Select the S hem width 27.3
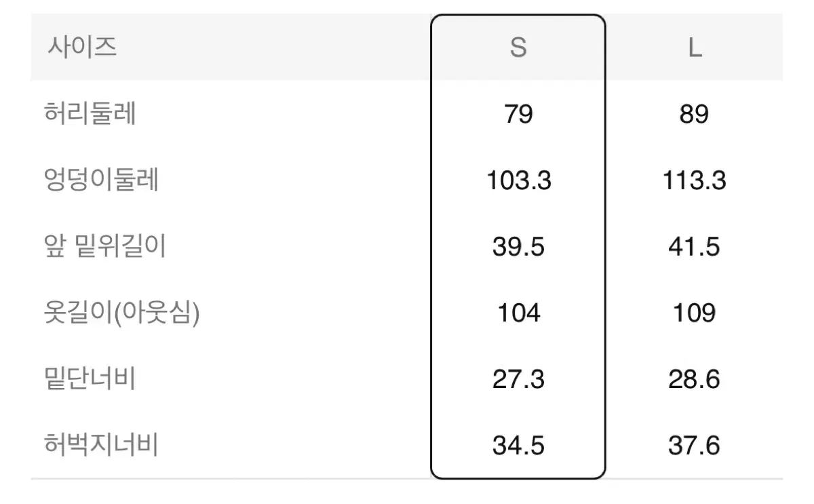814x504 pixels. tap(518, 380)
